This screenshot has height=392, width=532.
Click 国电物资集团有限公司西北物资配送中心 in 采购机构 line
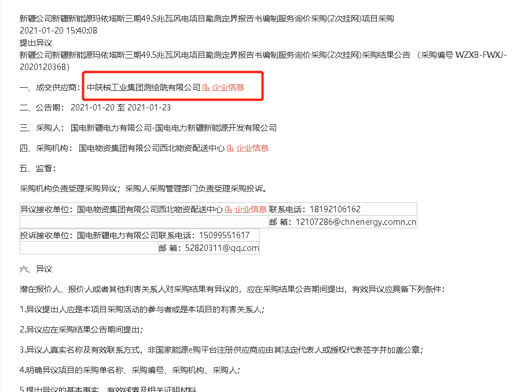(x=152, y=148)
